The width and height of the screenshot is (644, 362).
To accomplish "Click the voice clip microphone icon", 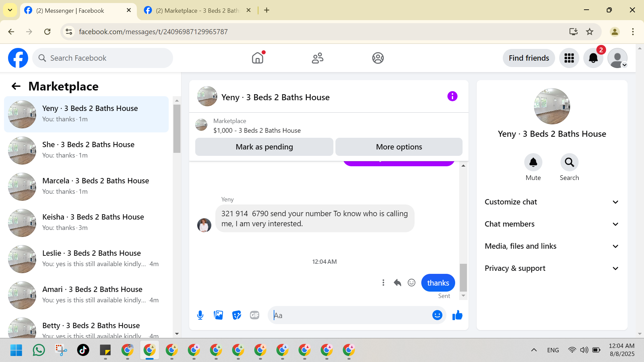I will coord(200,315).
